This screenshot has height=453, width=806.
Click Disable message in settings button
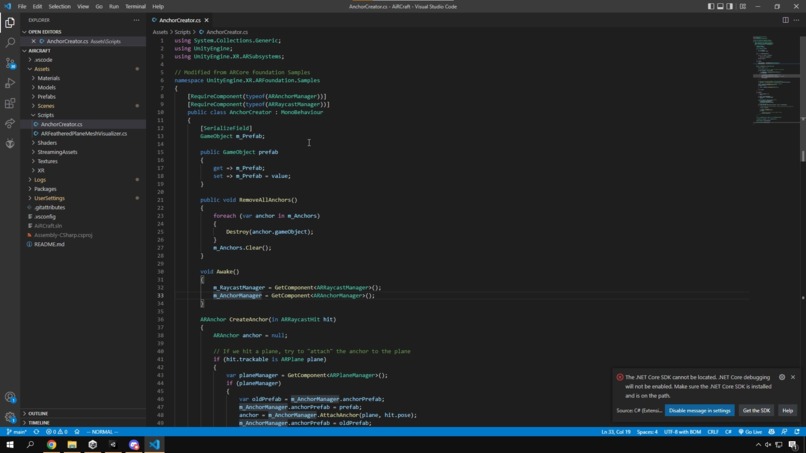pos(699,410)
